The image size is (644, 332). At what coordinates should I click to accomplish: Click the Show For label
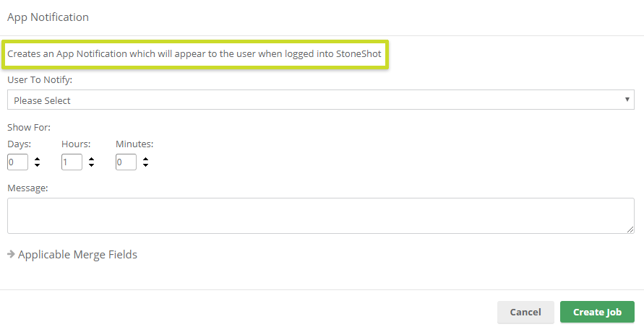point(29,127)
